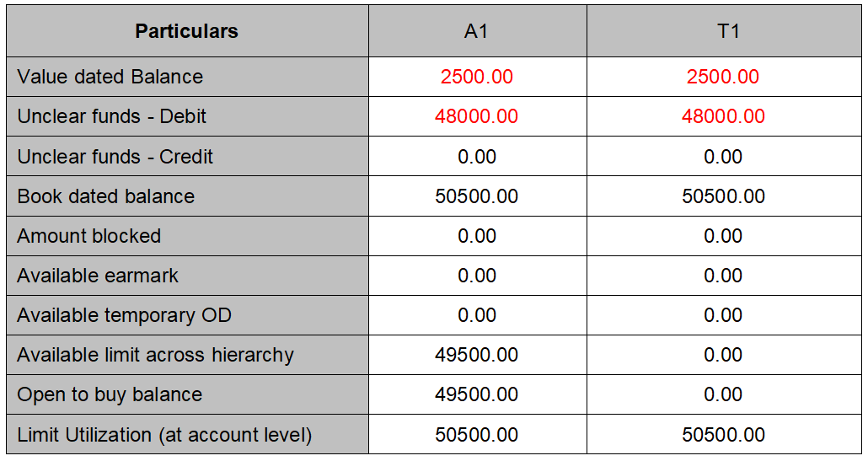This screenshot has height=461, width=868.
Task: Click T1 Open to buy balance 0.00
Action: 723,394
